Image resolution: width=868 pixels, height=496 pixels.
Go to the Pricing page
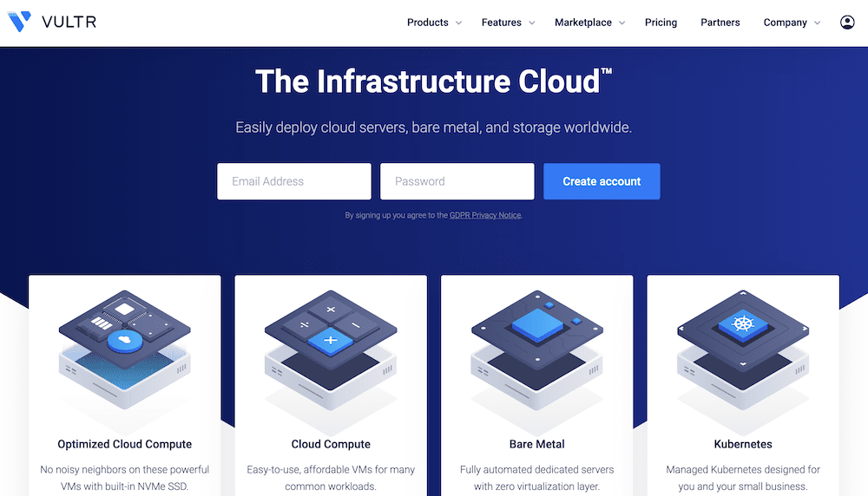(661, 23)
